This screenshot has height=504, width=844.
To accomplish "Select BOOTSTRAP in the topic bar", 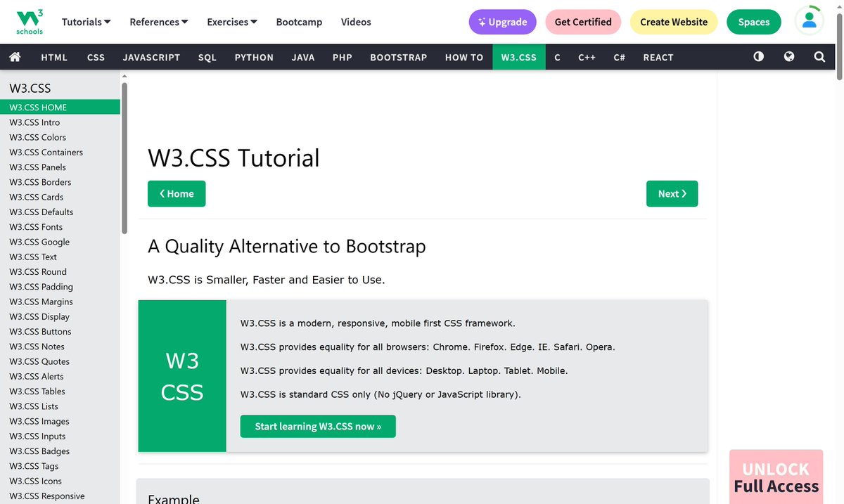I will click(399, 57).
